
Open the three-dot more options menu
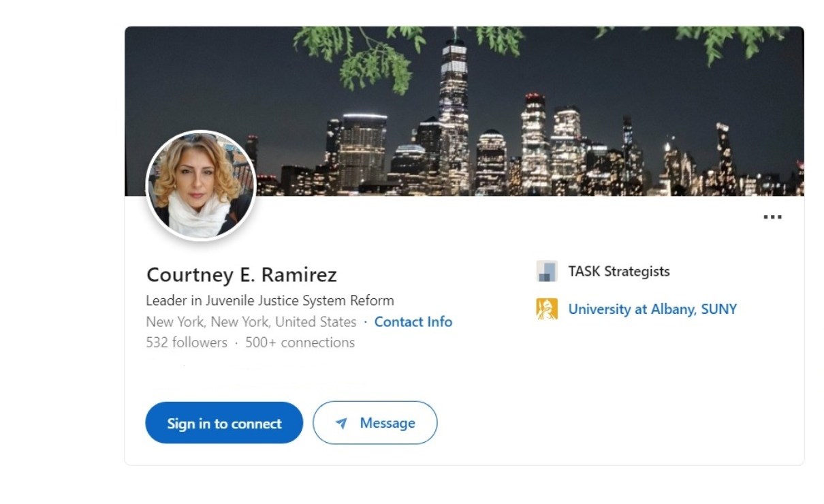pos(772,217)
